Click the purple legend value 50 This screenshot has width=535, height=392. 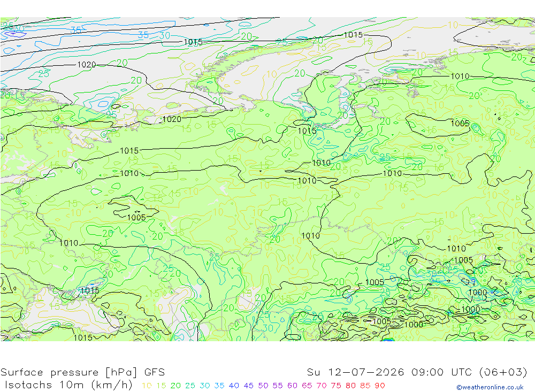coord(263,386)
